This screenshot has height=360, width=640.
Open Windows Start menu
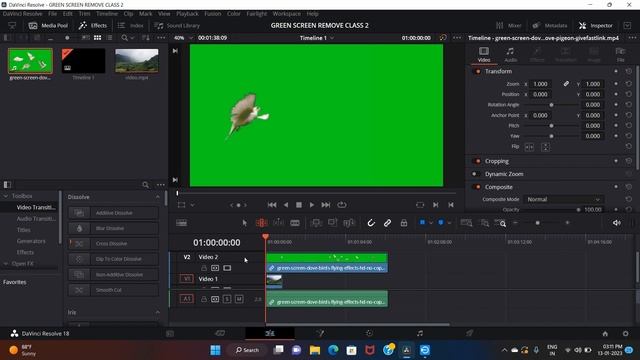215,350
